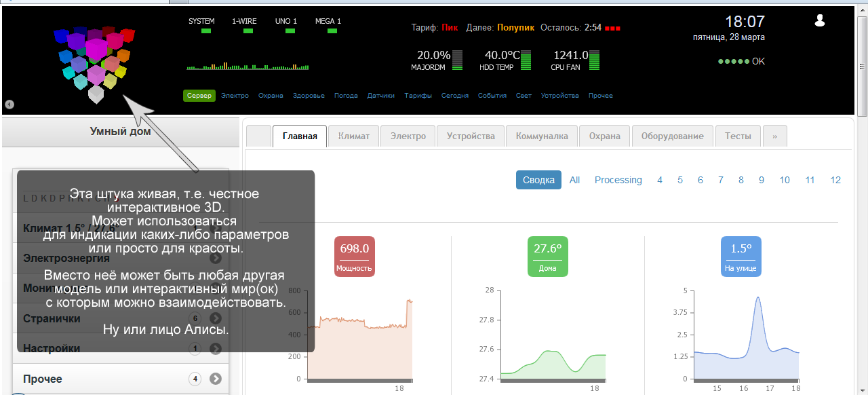
Task: Open the Погода link in header
Action: click(346, 96)
